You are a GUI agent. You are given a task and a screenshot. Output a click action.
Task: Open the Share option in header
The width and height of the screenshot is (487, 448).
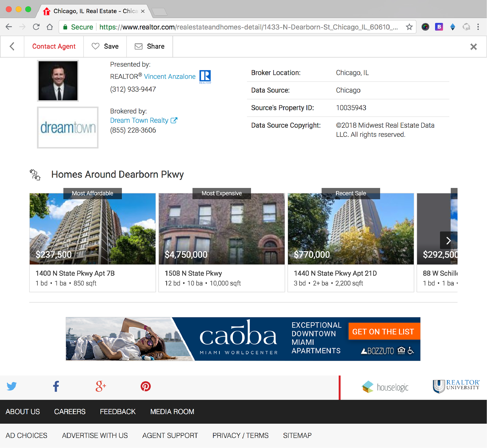point(150,46)
